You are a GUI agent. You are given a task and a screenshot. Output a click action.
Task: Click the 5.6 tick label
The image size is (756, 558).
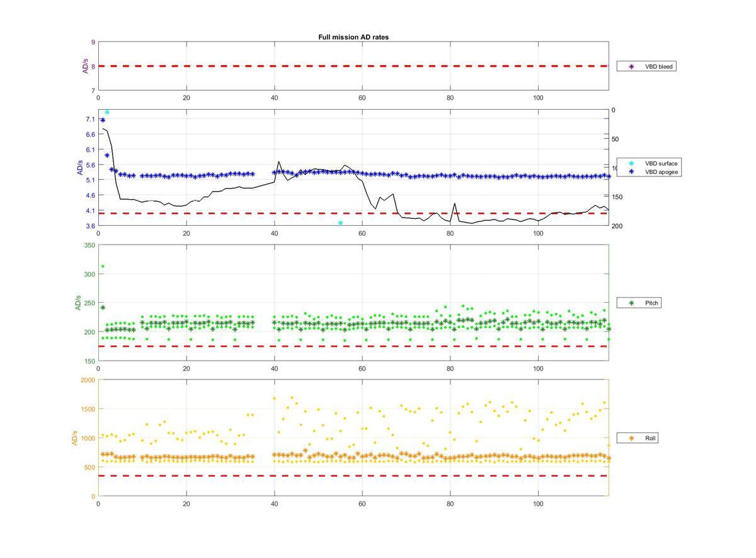click(90, 165)
